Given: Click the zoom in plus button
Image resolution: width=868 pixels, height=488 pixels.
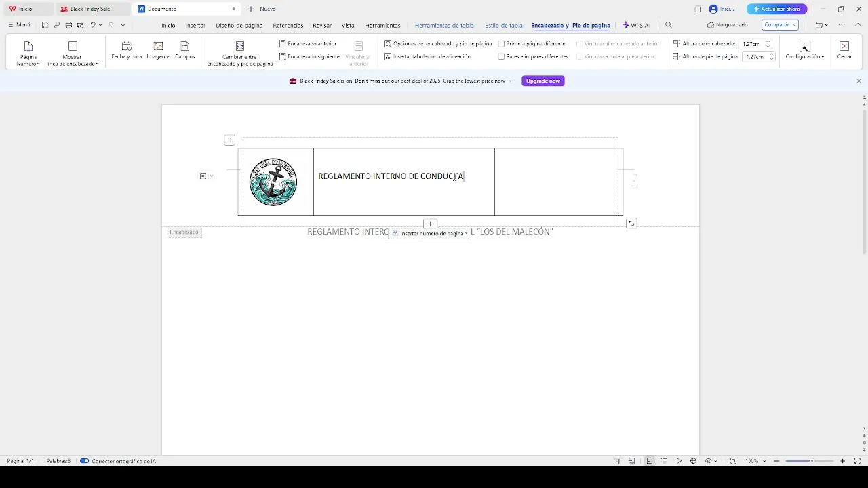Looking at the screenshot, I should pos(843,461).
